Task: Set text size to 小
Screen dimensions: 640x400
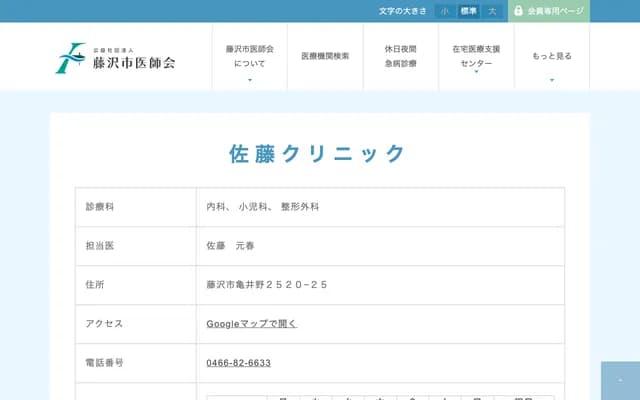Action: [x=445, y=11]
